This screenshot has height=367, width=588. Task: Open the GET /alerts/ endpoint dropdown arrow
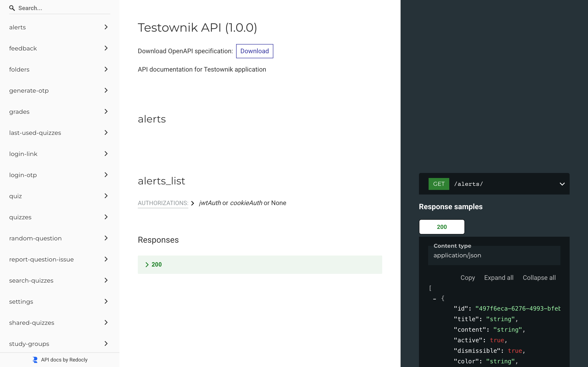pos(562,184)
